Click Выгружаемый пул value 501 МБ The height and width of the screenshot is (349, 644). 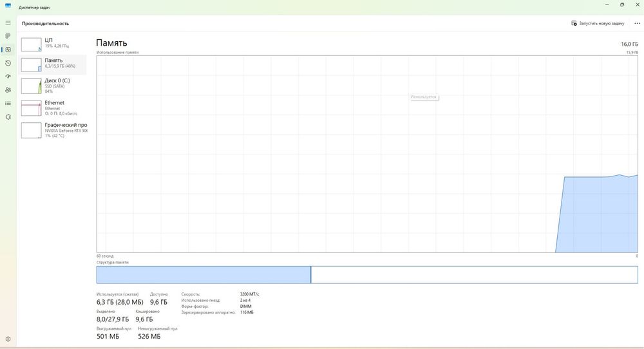coord(108,336)
